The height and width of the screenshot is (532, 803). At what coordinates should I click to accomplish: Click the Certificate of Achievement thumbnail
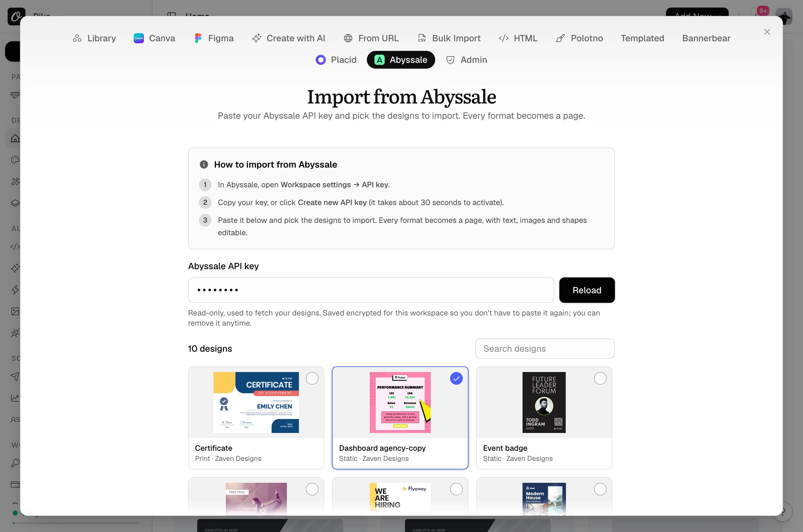pyautogui.click(x=256, y=402)
